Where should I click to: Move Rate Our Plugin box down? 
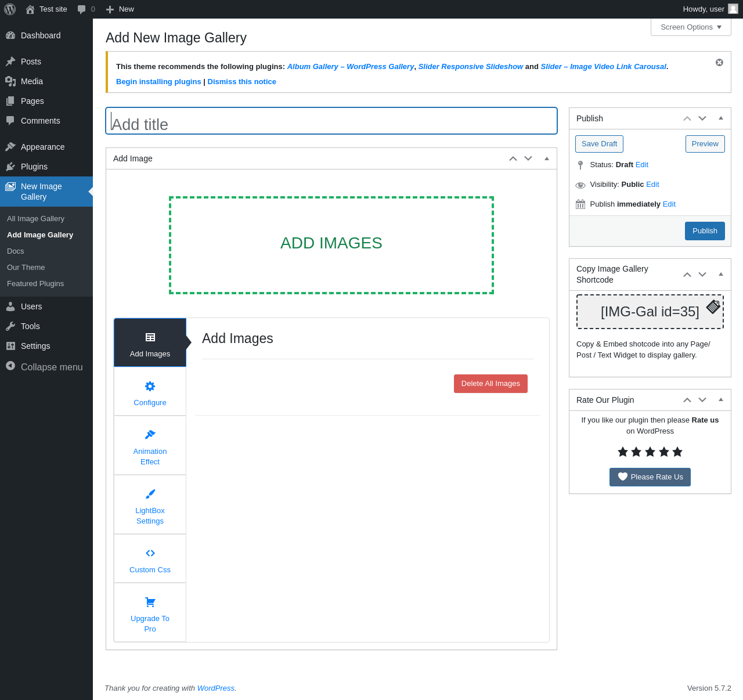702,400
